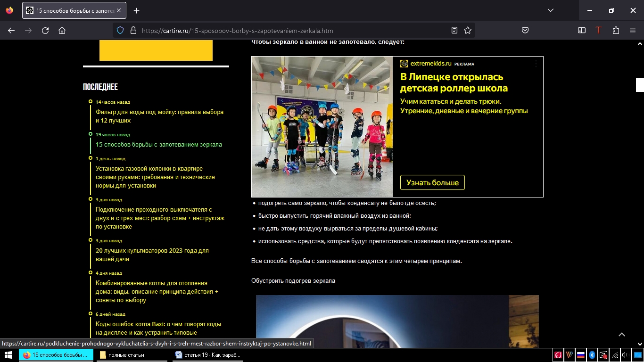Image resolution: width=644 pixels, height=362 pixels.
Task: Click bullet 'подогреть само зеркало'
Action: (347, 203)
